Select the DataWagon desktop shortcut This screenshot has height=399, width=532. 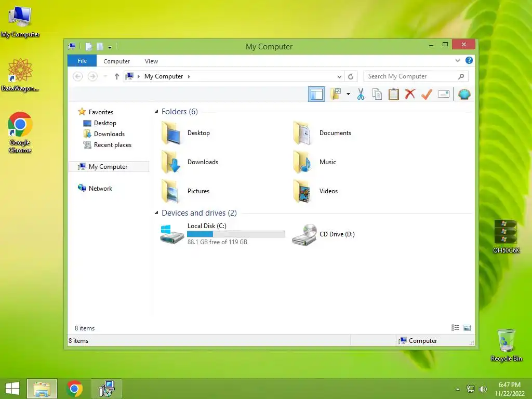(20, 75)
